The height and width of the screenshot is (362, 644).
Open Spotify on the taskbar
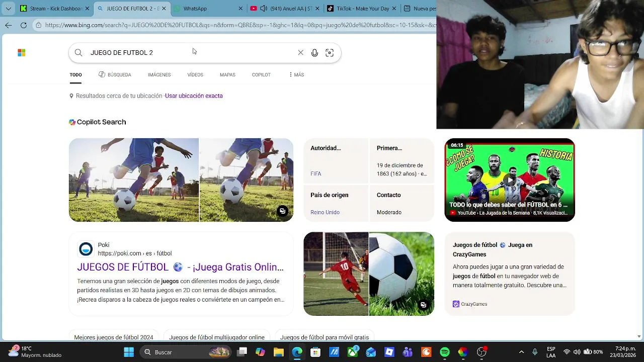pos(445,352)
